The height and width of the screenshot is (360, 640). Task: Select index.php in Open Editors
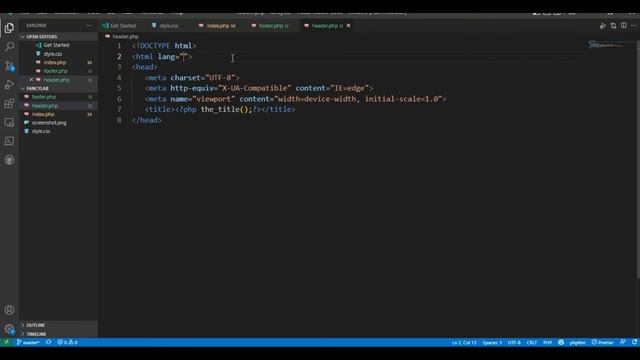55,62
